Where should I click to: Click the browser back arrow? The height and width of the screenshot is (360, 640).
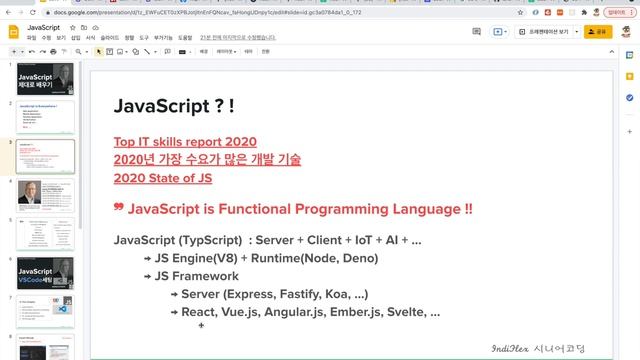coord(9,13)
